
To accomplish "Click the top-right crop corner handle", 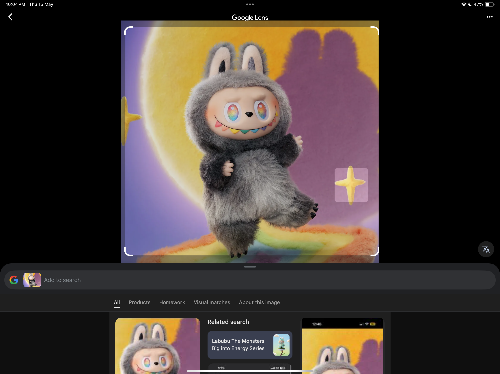I will coord(374,31).
